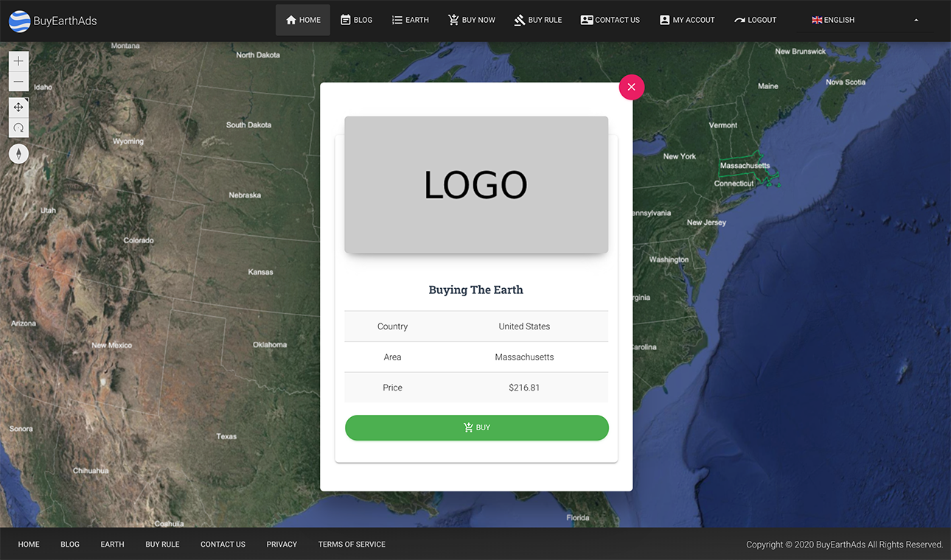Click the green Buy button
This screenshot has width=951, height=560.
477,427
